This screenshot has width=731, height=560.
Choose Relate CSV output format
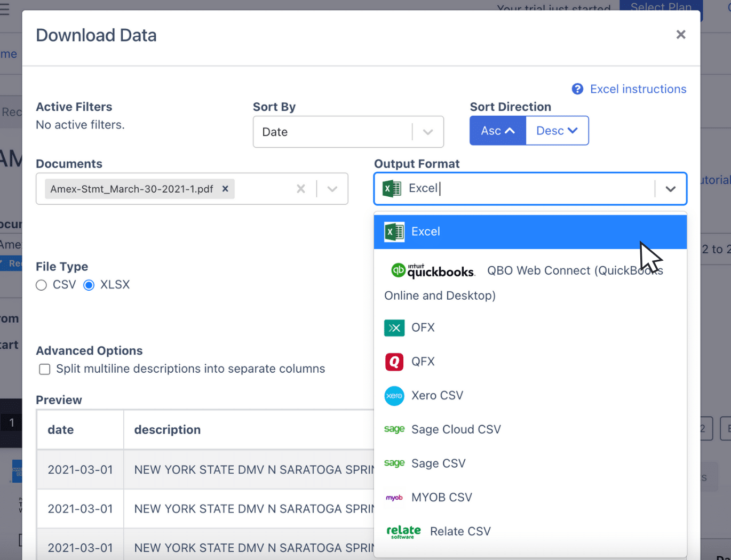[530, 532]
